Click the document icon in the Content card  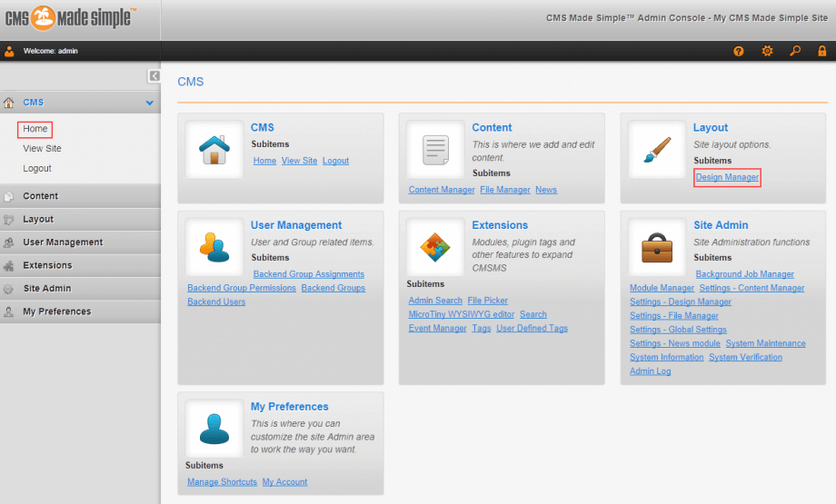tap(435, 150)
